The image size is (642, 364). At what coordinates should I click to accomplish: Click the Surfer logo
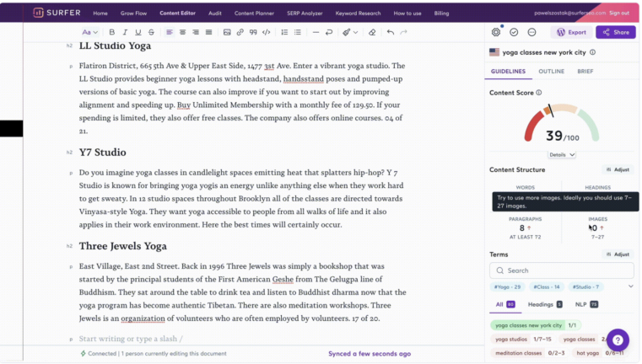click(57, 13)
